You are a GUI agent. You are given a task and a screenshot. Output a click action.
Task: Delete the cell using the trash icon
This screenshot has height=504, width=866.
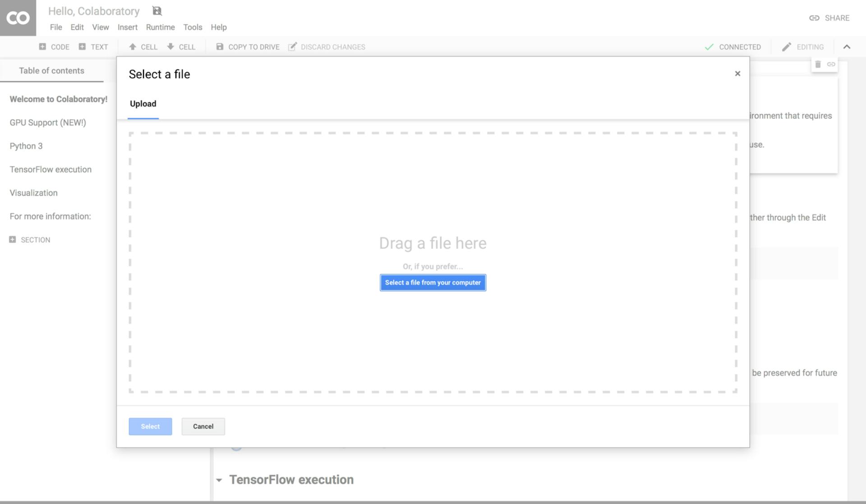click(818, 64)
